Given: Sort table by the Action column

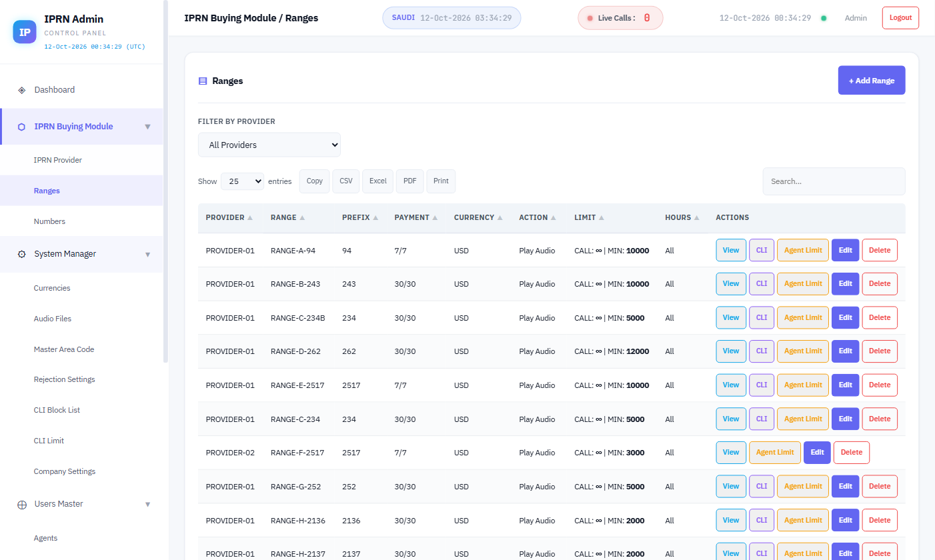Looking at the screenshot, I should (538, 218).
